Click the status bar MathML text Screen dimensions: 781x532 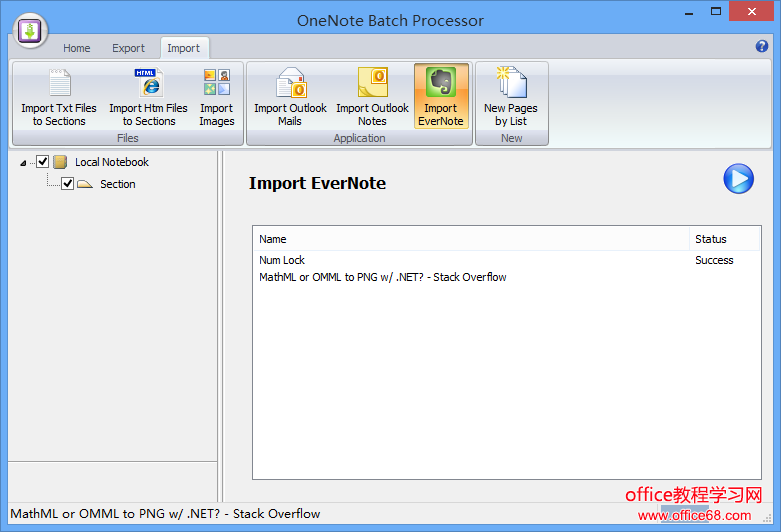[x=165, y=514]
